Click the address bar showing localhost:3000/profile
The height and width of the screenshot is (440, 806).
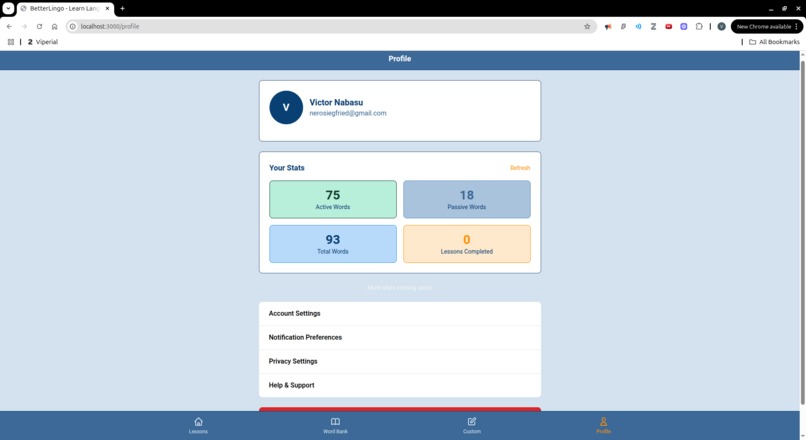tap(329, 26)
